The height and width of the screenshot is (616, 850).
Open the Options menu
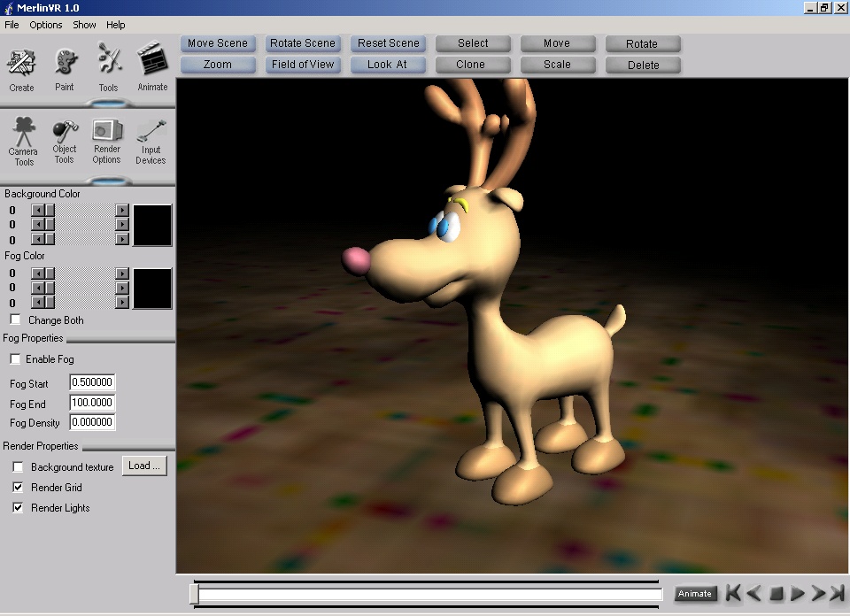(x=45, y=25)
